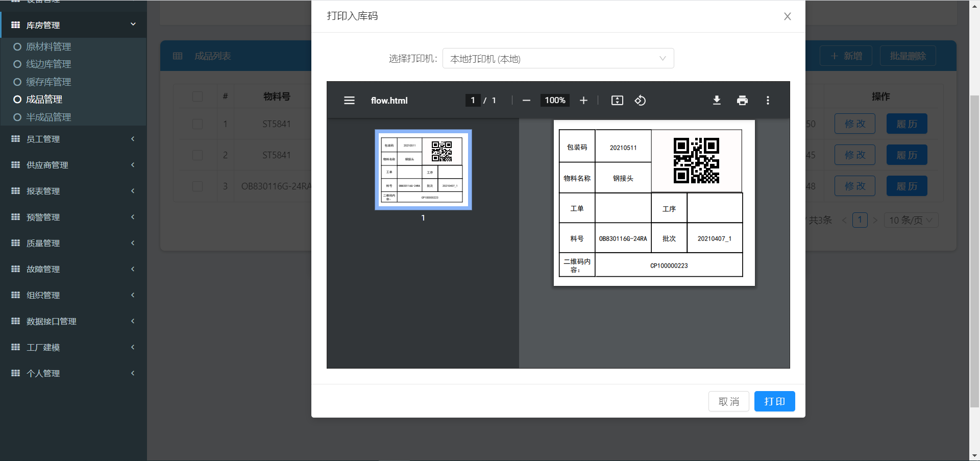Click the 个人管理 grid icon
The width and height of the screenshot is (980, 461).
[15, 373]
